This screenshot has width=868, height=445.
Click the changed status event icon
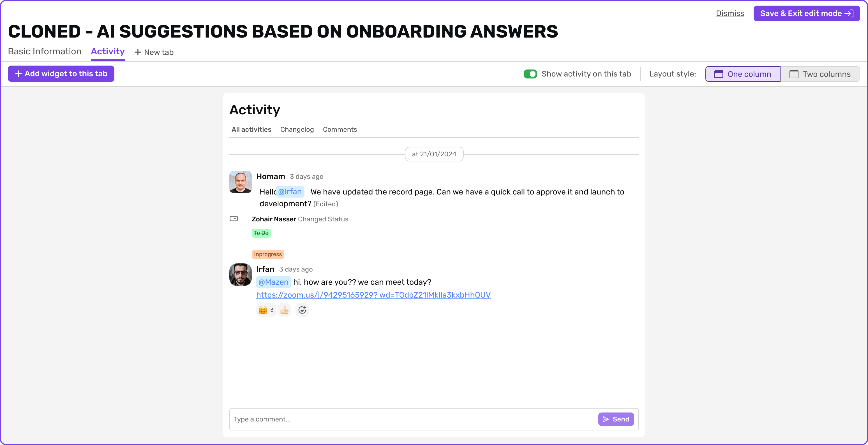coord(234,219)
